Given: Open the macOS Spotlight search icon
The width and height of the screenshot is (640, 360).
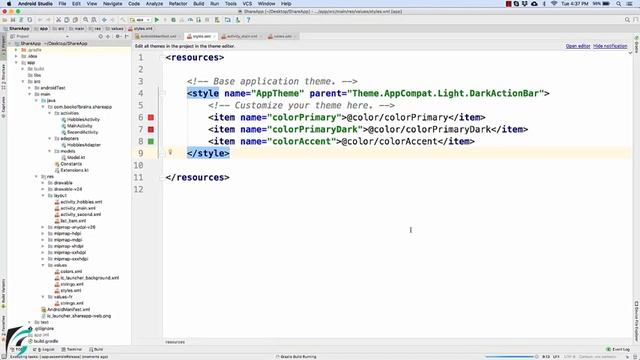Looking at the screenshot, I should [x=619, y=4].
